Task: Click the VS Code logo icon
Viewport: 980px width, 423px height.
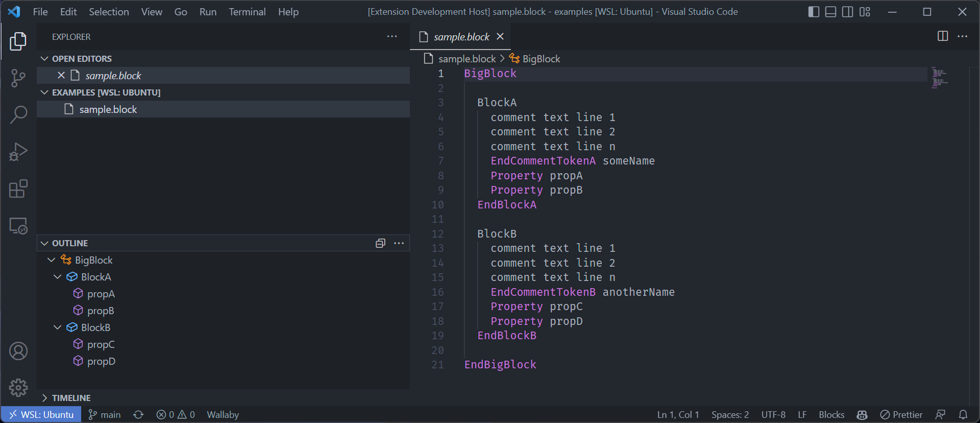Action: (x=14, y=12)
